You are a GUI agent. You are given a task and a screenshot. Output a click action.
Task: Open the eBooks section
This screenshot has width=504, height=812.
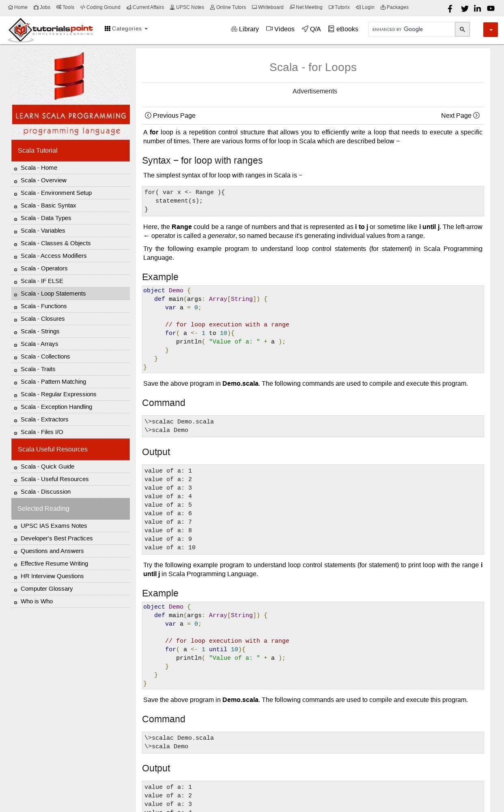coord(343,29)
